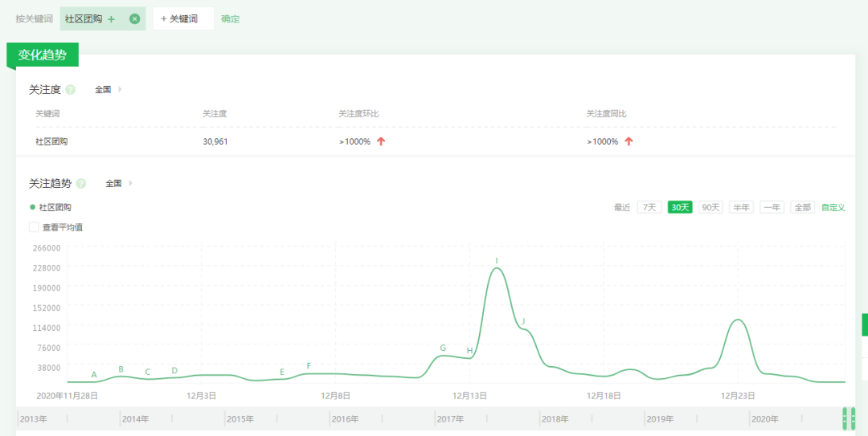Viewport: 868px width, 436px height.
Task: Open the 自定义 custom range link
Action: pyautogui.click(x=833, y=207)
